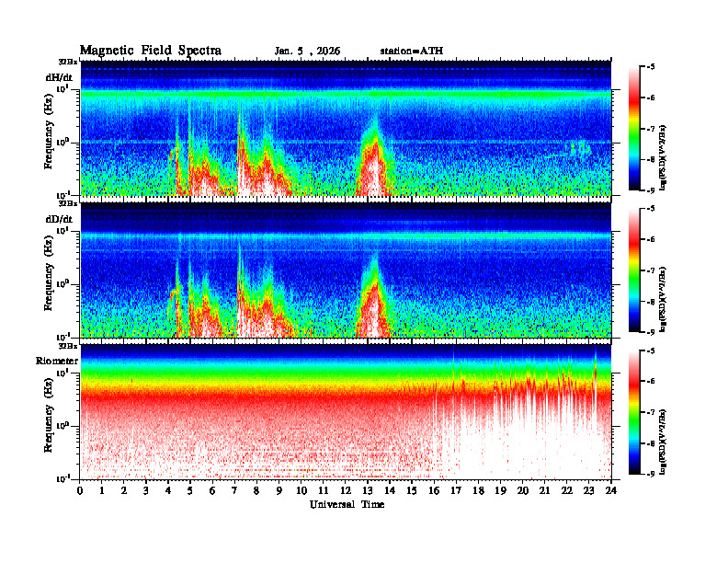
Task: Click the "Magnetic Field Spectra" title
Action: [x=151, y=51]
